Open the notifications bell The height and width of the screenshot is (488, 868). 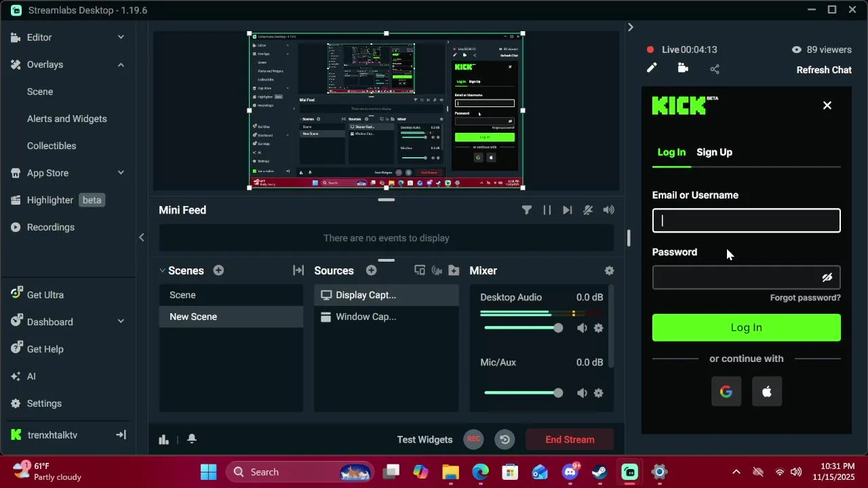point(192,439)
